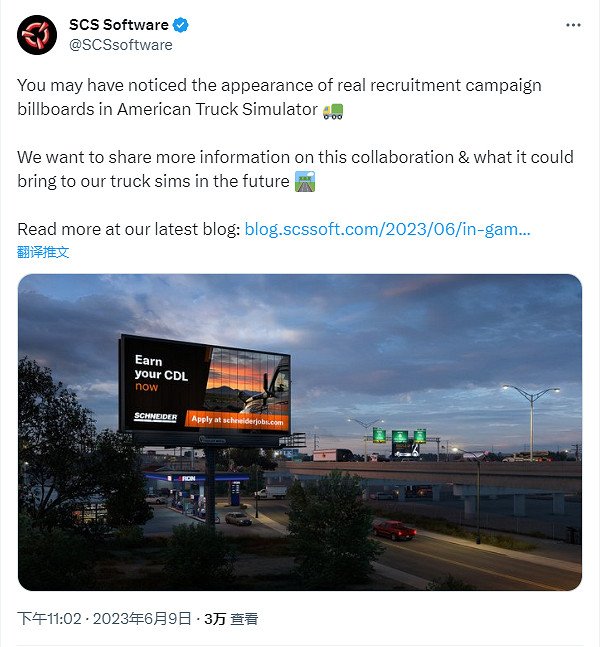602x647 pixels.
Task: Click the green highway signs in photo
Action: [399, 436]
